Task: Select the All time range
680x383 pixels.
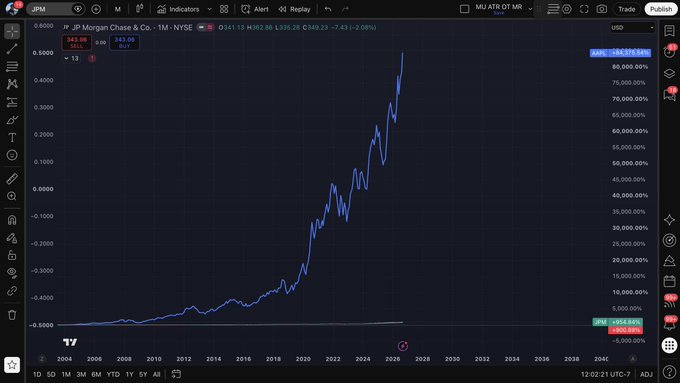Action: [x=157, y=374]
